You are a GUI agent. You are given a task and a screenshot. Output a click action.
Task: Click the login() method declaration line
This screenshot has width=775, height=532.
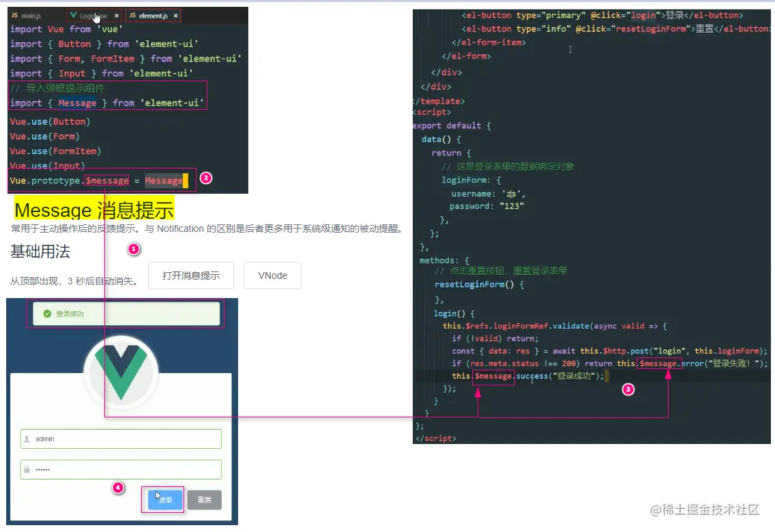(454, 314)
